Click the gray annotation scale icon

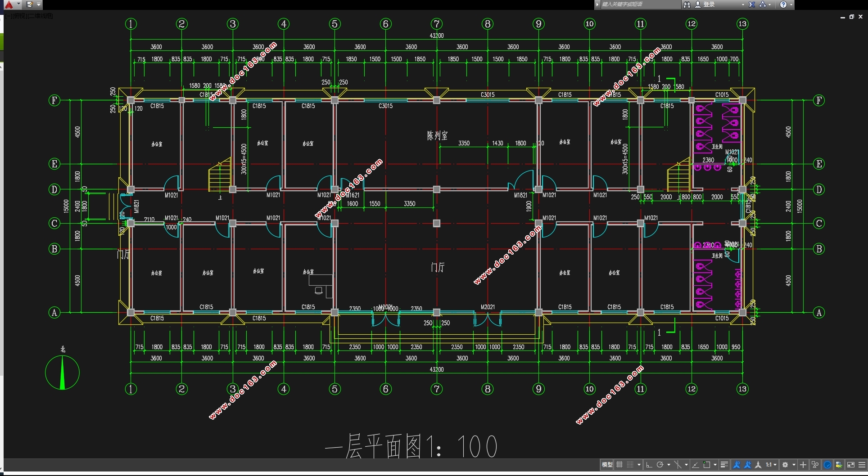point(758,465)
